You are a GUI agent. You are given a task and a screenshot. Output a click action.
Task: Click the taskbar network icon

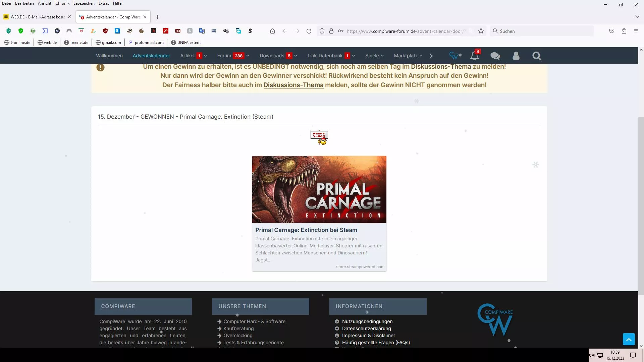click(x=600, y=355)
